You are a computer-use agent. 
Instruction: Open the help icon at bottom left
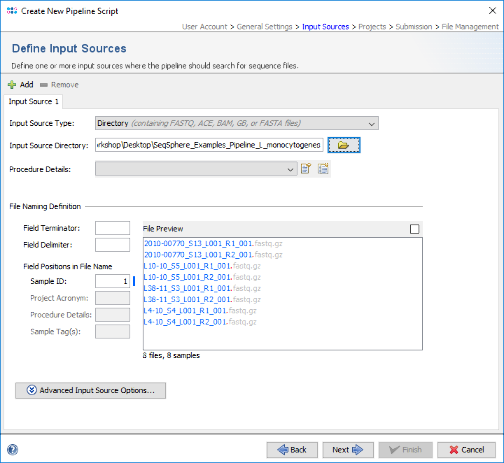coord(12,450)
